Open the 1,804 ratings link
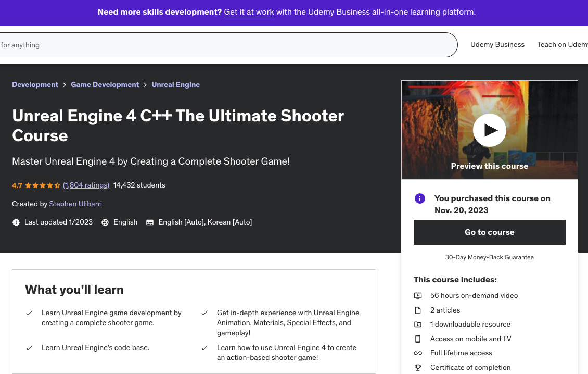The width and height of the screenshot is (588, 374). (x=86, y=185)
